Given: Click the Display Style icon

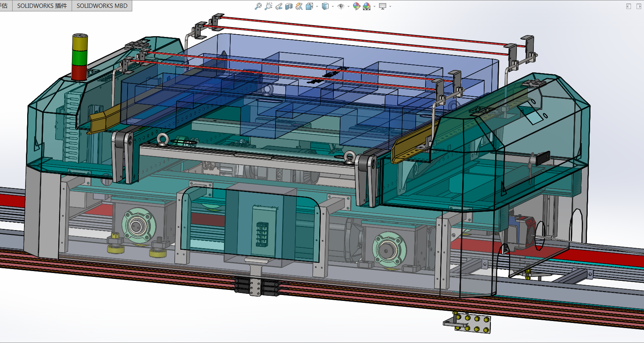Looking at the screenshot, I should click(x=325, y=6).
